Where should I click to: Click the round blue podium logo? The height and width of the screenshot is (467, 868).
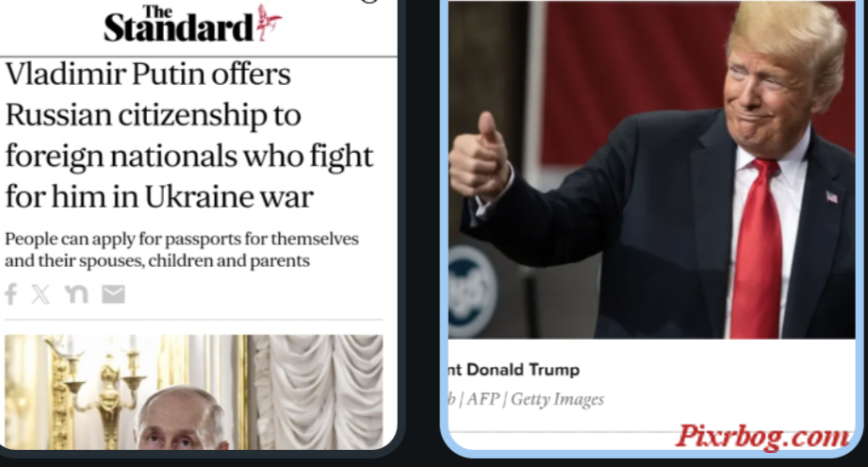tap(471, 291)
